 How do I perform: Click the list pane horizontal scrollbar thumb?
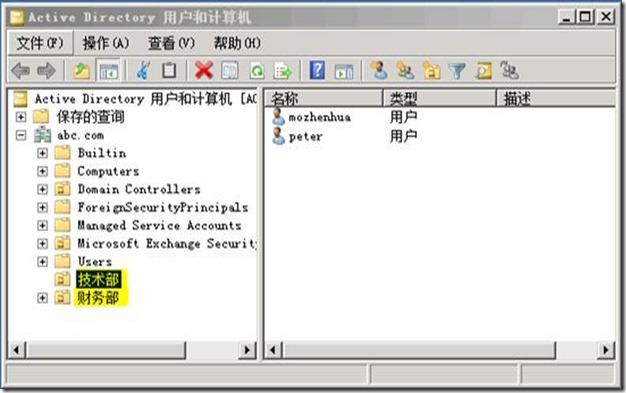419,350
